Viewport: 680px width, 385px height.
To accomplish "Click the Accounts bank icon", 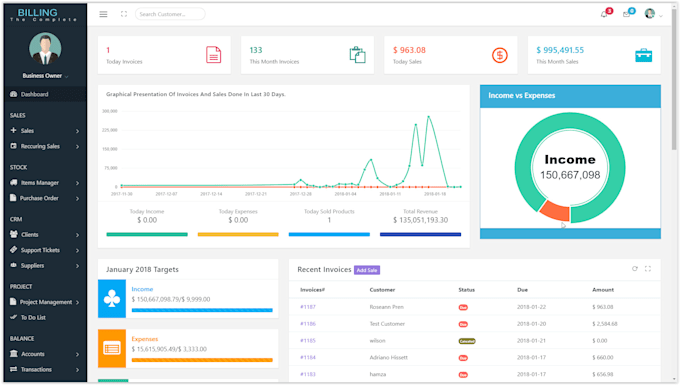I will tap(14, 353).
